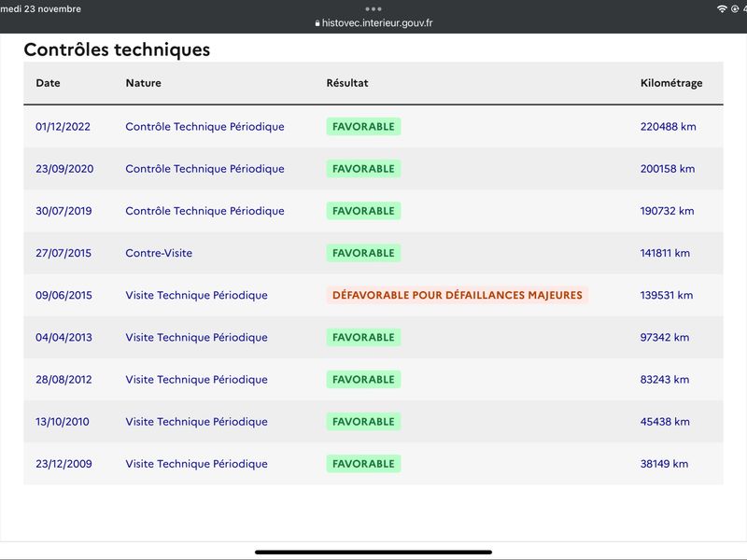This screenshot has height=560, width=747.
Task: Select date 13/10/2010
Action: pos(63,422)
